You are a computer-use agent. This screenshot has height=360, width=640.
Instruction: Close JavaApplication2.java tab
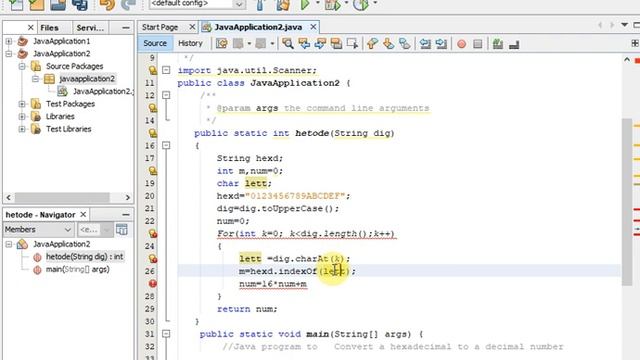[313, 27]
